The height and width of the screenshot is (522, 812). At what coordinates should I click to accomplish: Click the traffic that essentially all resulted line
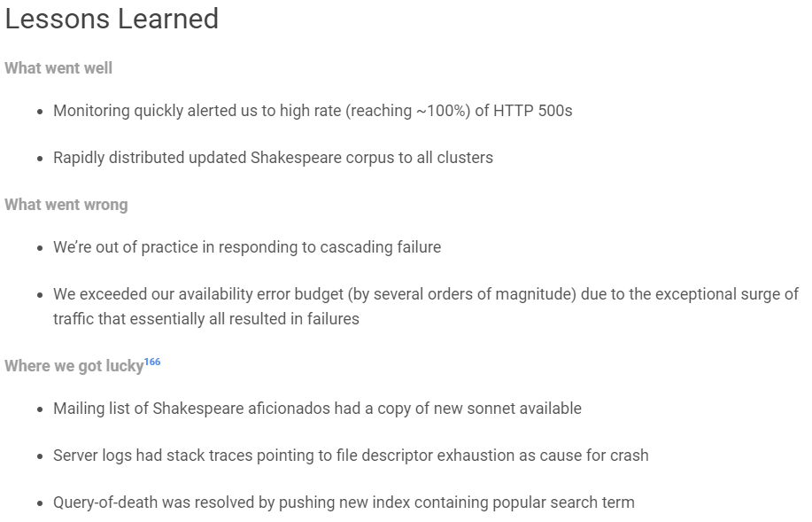pyautogui.click(x=206, y=319)
